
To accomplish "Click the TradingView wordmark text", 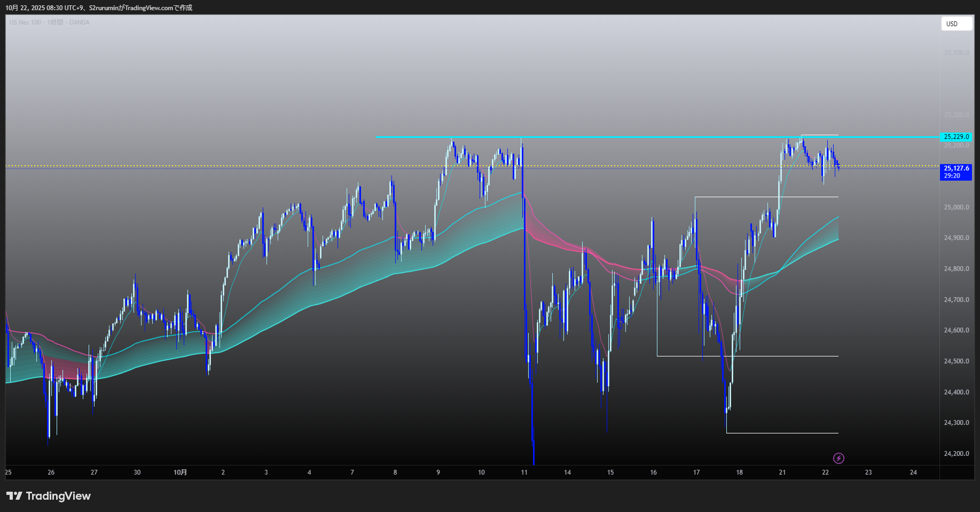I will tap(58, 496).
